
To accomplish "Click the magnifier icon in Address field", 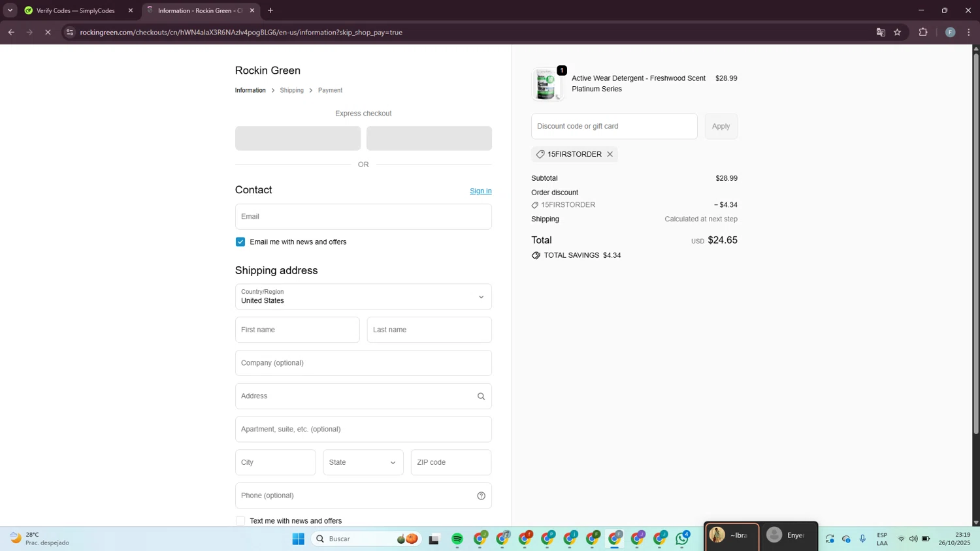I will (x=481, y=396).
